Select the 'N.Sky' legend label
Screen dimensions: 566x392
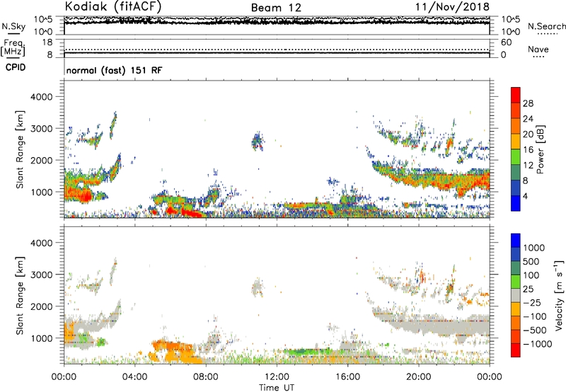[13, 26]
